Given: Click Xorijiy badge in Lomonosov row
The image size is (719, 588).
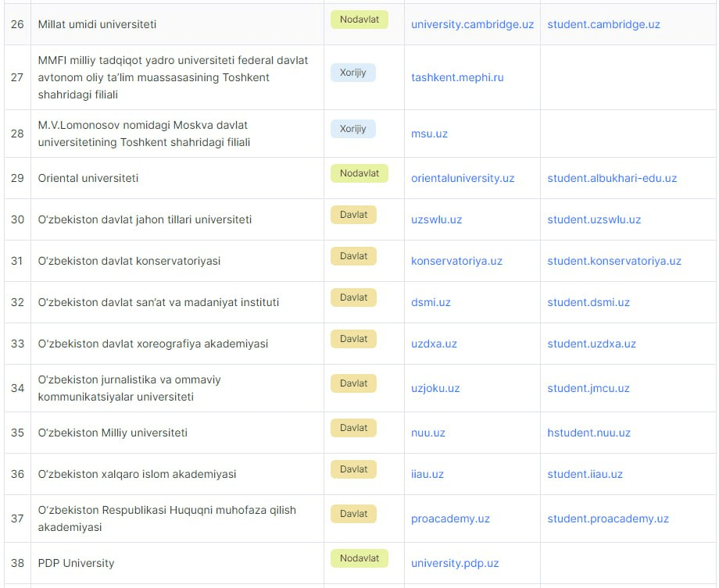Looking at the screenshot, I should 353,129.
